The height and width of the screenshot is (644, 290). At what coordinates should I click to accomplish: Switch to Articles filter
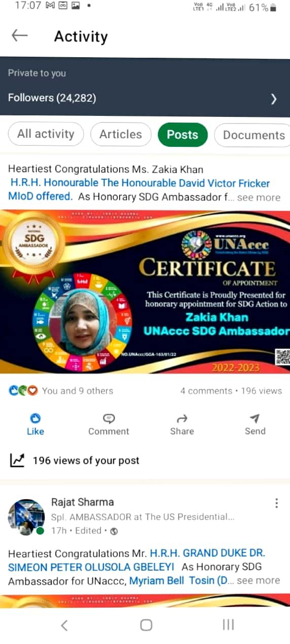click(x=121, y=134)
